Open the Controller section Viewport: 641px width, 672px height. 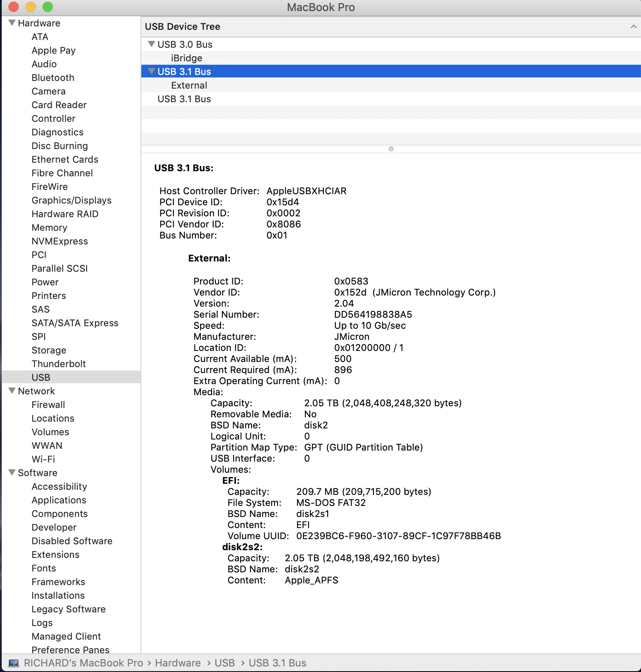[54, 118]
